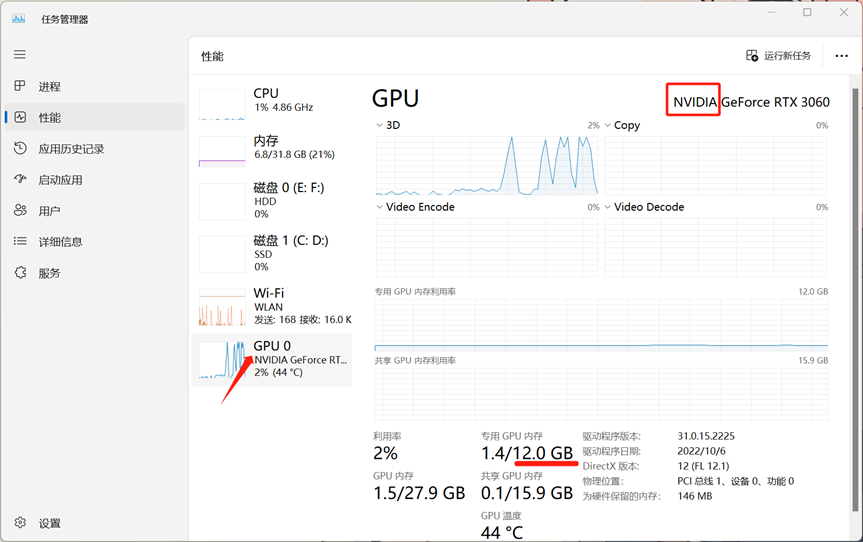Click the 启动应用 startup icon
The image size is (863, 542).
[20, 179]
